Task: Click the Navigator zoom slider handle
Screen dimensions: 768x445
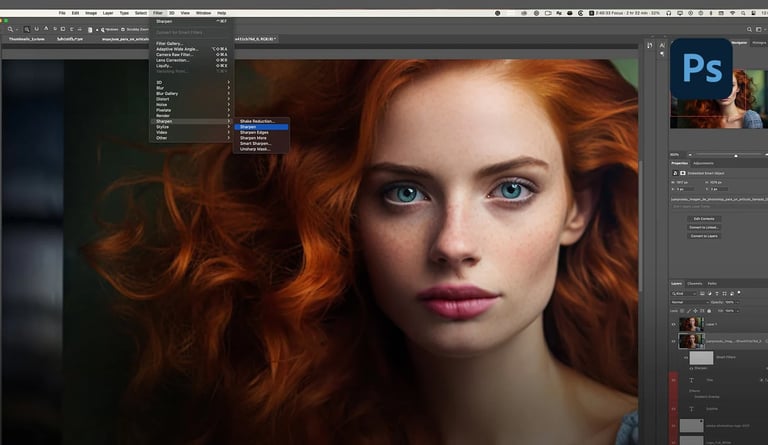Action: pos(736,155)
